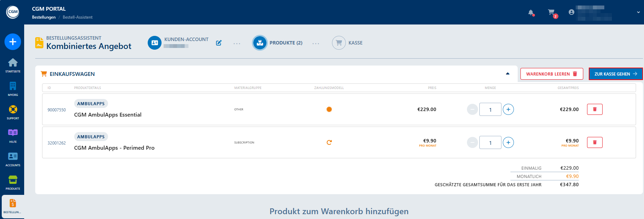Select Kunden-Account step circle
Image resolution: width=644 pixels, height=219 pixels.
[x=155, y=43]
